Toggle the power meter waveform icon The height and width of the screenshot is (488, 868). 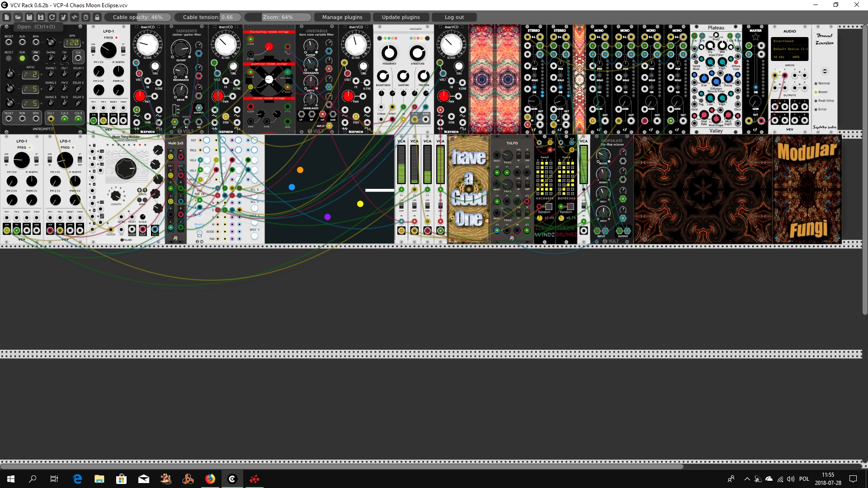74,17
